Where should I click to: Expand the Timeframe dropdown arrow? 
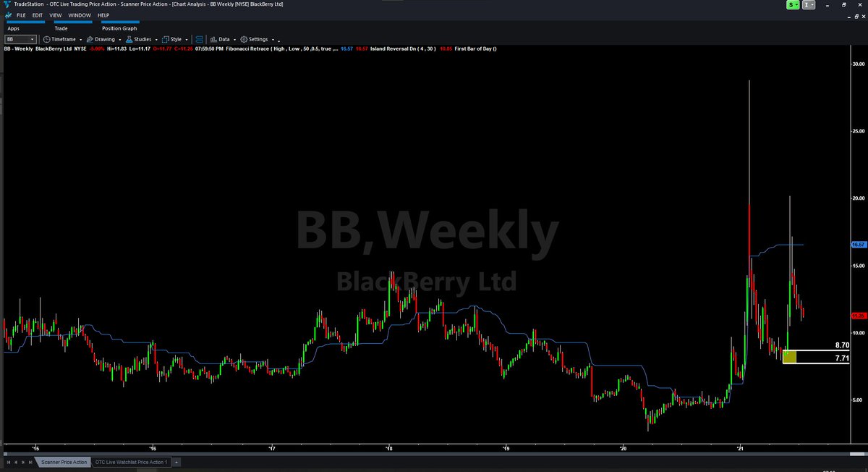(x=80, y=40)
